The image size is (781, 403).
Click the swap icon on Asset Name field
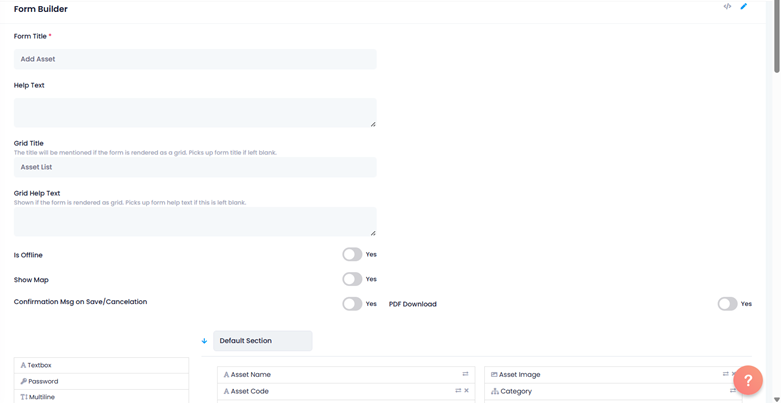(x=465, y=374)
